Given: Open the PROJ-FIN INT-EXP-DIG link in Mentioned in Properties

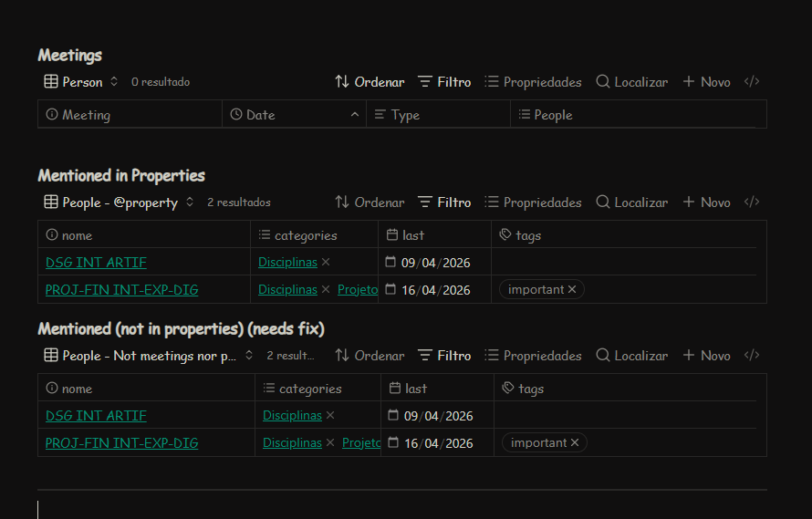Looking at the screenshot, I should point(121,290).
